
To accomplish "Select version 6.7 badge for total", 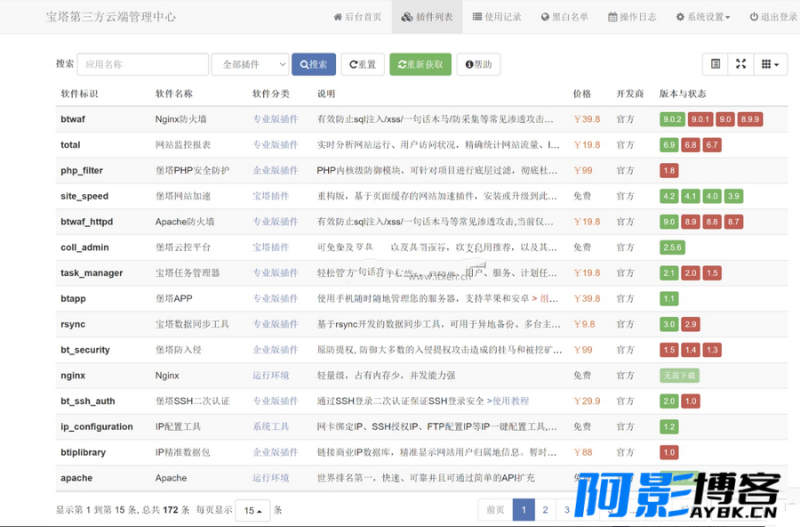I will (712, 145).
